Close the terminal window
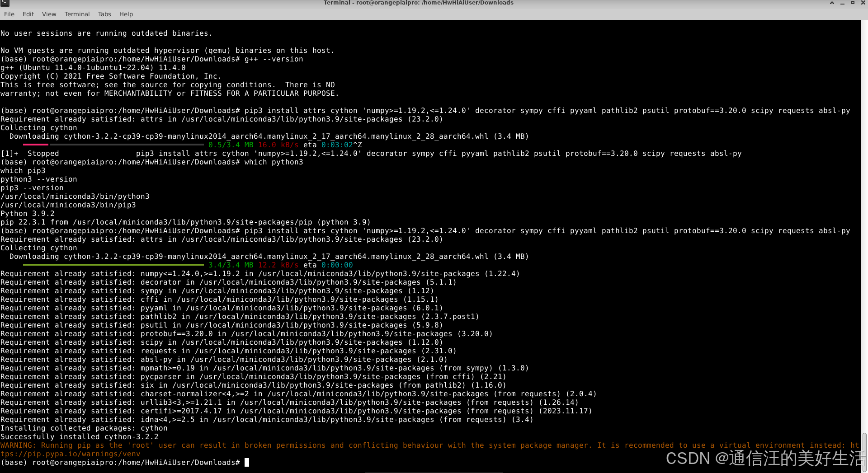 [863, 3]
